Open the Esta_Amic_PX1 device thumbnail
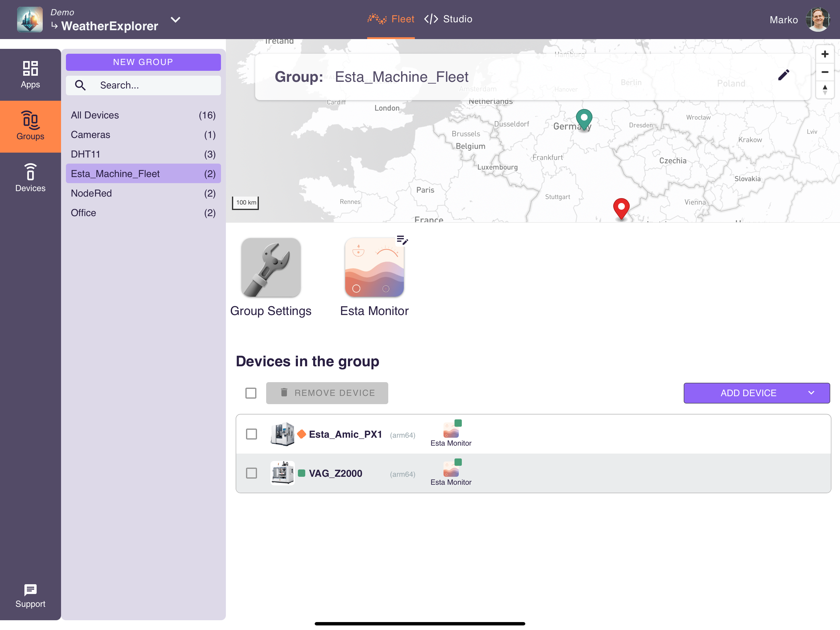This screenshot has width=840, height=630. click(282, 434)
